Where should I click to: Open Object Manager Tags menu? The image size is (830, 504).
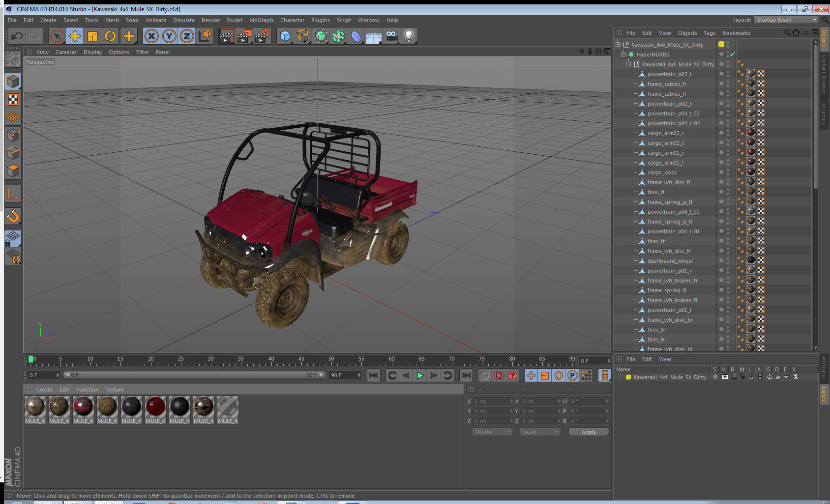(x=710, y=33)
